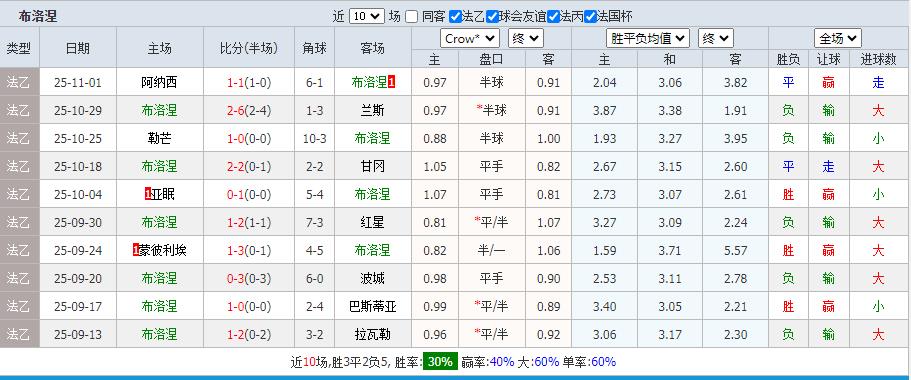The height and width of the screenshot is (380, 911).
Task: Click the 拉瓦勒 away team link
Action: (x=372, y=334)
